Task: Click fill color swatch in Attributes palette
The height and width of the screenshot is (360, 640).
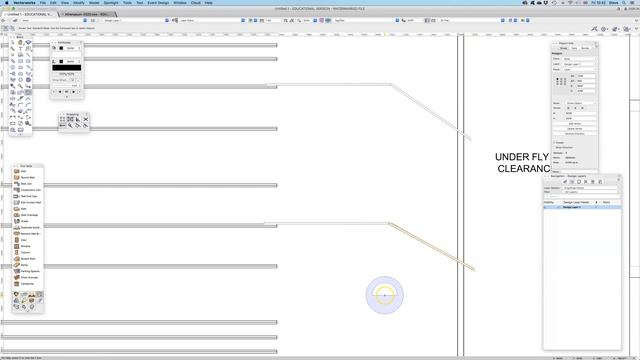Action: tap(61, 48)
